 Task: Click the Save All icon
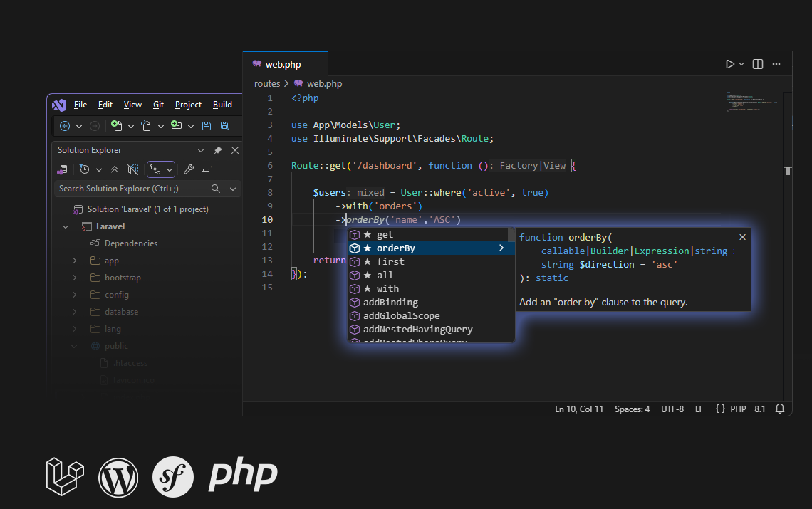click(225, 126)
